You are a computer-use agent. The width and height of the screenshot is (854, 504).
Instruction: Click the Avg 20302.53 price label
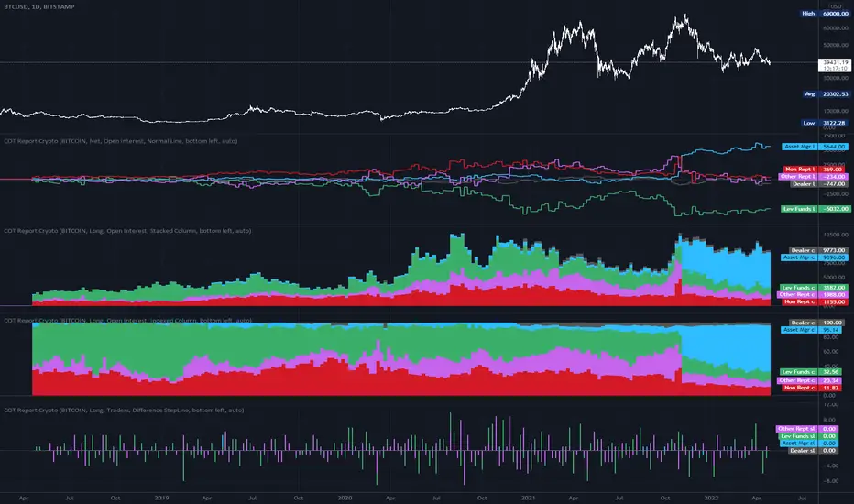[x=826, y=94]
